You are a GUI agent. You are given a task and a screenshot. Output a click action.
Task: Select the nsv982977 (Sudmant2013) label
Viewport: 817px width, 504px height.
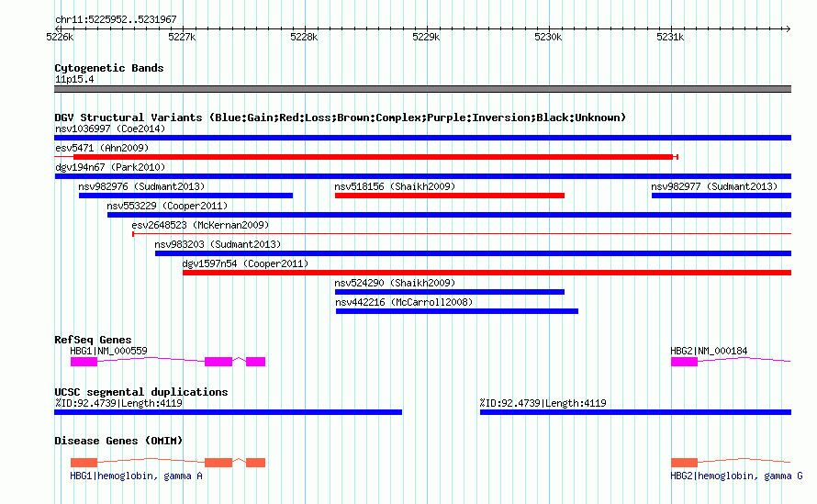point(714,186)
